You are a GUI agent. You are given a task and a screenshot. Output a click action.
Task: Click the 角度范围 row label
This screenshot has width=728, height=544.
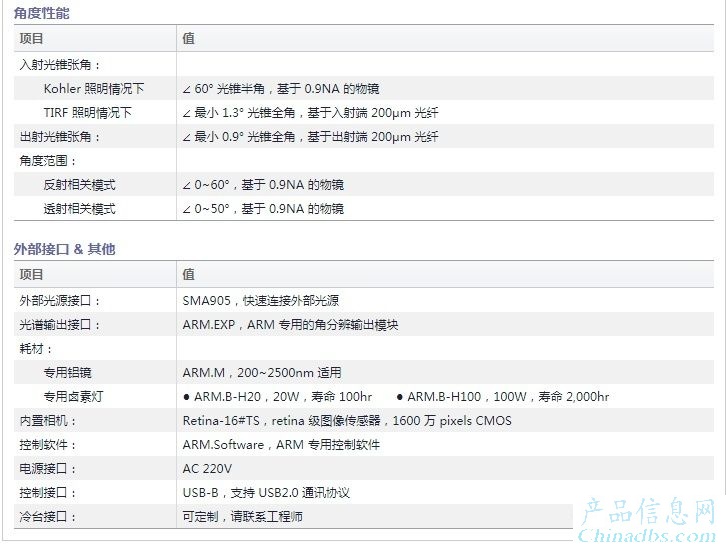click(x=47, y=161)
